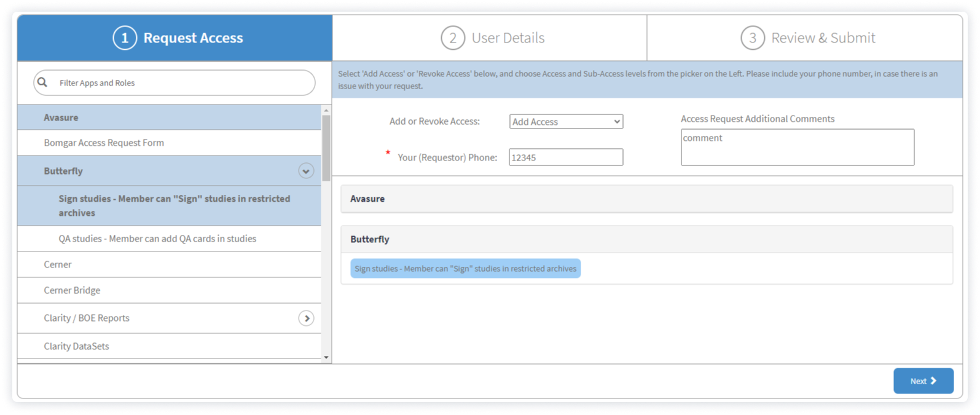This screenshot has height=415, width=980.
Task: Select Avasure in the apps list
Action: point(169,117)
